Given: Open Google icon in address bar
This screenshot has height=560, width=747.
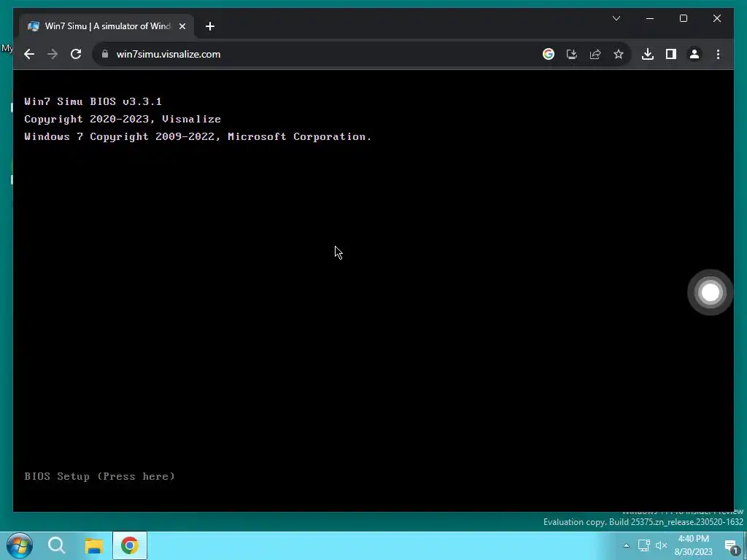Looking at the screenshot, I should 549,54.
